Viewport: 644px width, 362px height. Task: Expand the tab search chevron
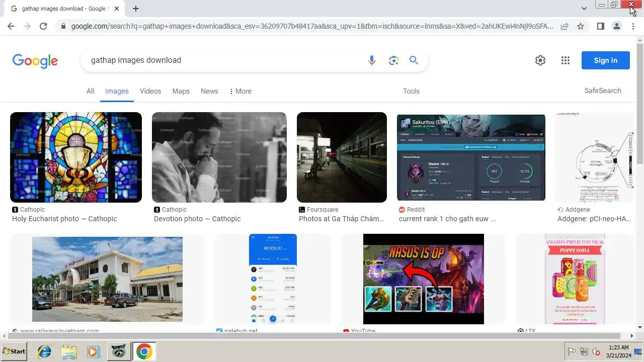(584, 9)
